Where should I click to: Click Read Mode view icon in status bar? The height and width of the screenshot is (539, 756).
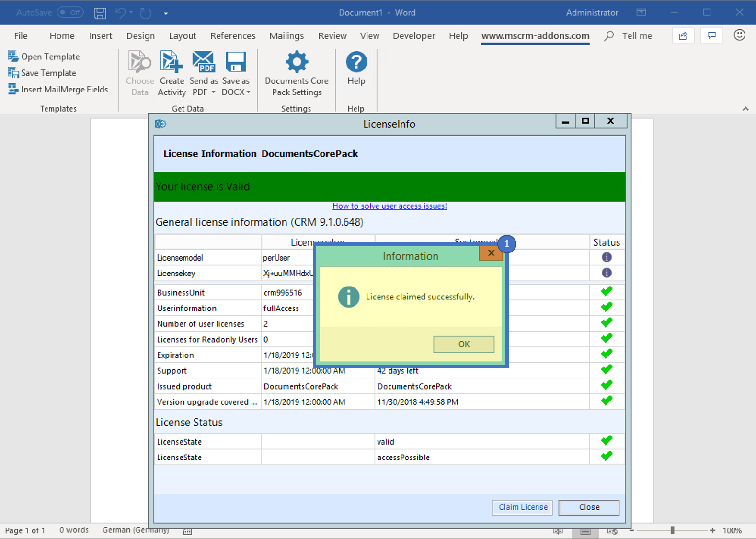(558, 531)
